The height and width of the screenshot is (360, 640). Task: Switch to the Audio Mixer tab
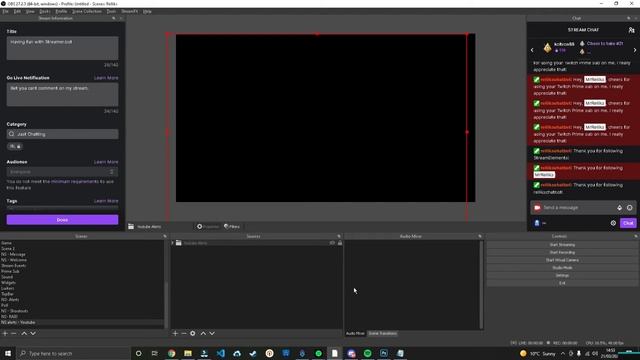click(x=355, y=333)
